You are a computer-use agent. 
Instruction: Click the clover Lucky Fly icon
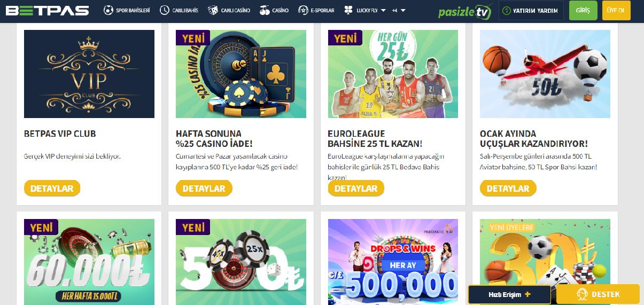tap(348, 10)
